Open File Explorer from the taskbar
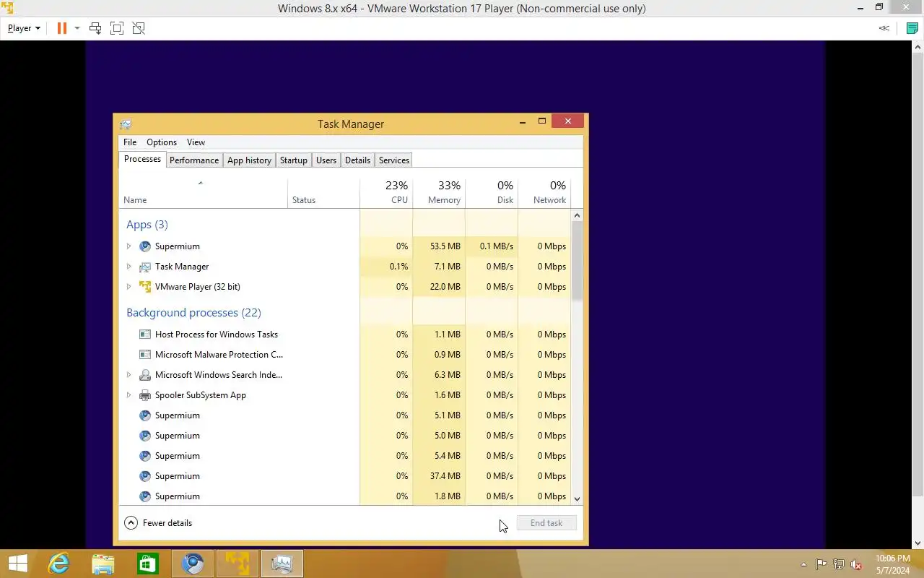This screenshot has width=924, height=578. click(103, 564)
